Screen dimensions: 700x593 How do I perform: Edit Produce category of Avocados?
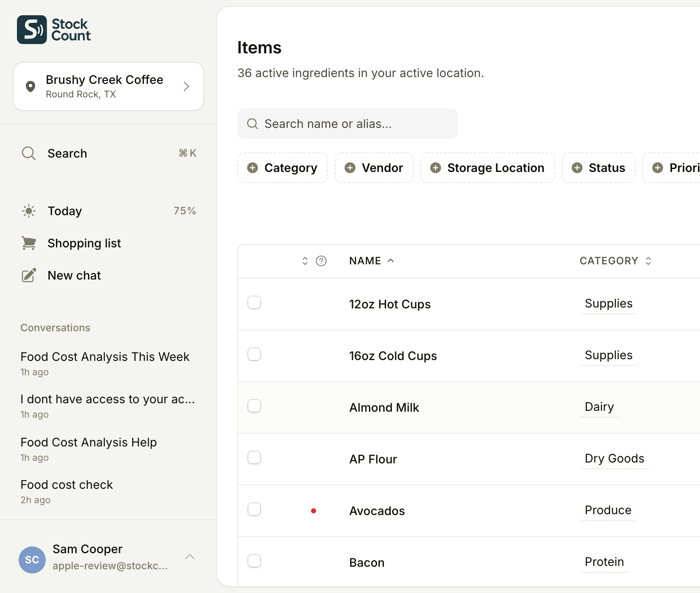608,510
